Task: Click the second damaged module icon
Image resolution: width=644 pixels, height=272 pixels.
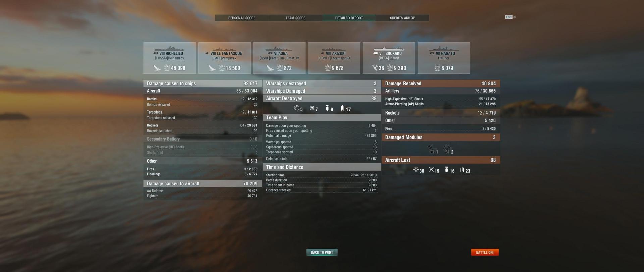Action: 447,148
